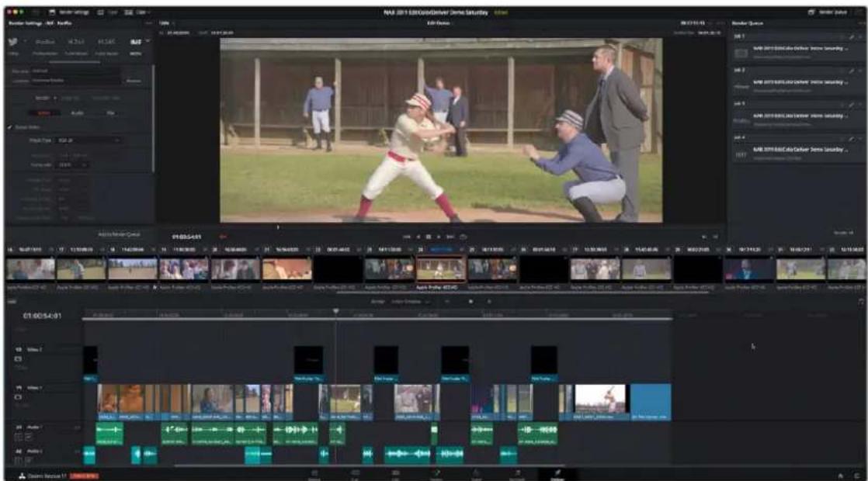This screenshot has height=481, width=868.
Task: Switch to the Audio settings tab
Action: [x=78, y=112]
